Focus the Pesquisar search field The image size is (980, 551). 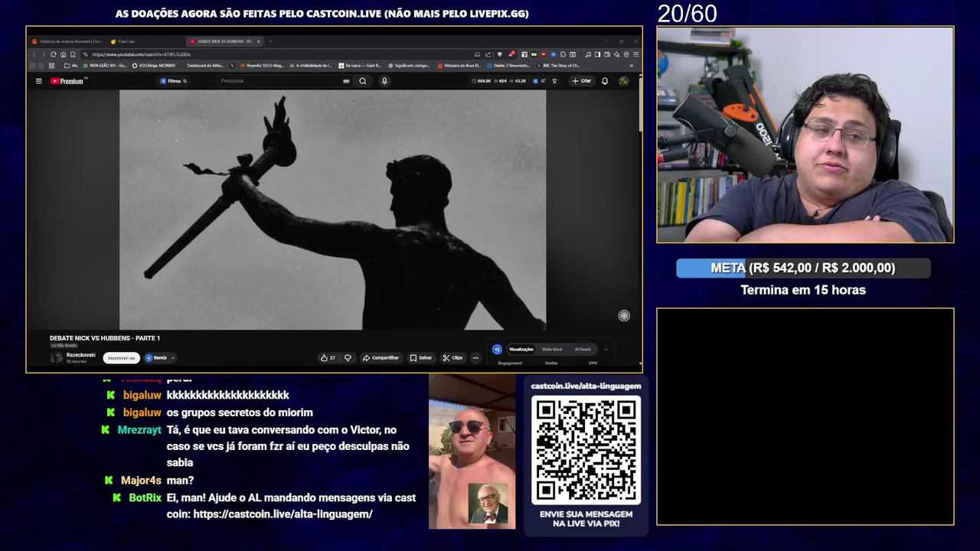(279, 81)
